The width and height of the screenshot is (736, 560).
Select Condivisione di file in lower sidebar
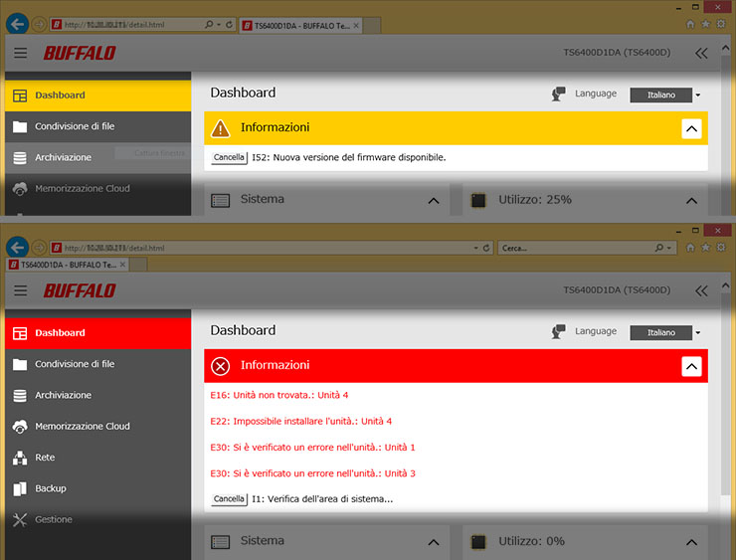[75, 364]
